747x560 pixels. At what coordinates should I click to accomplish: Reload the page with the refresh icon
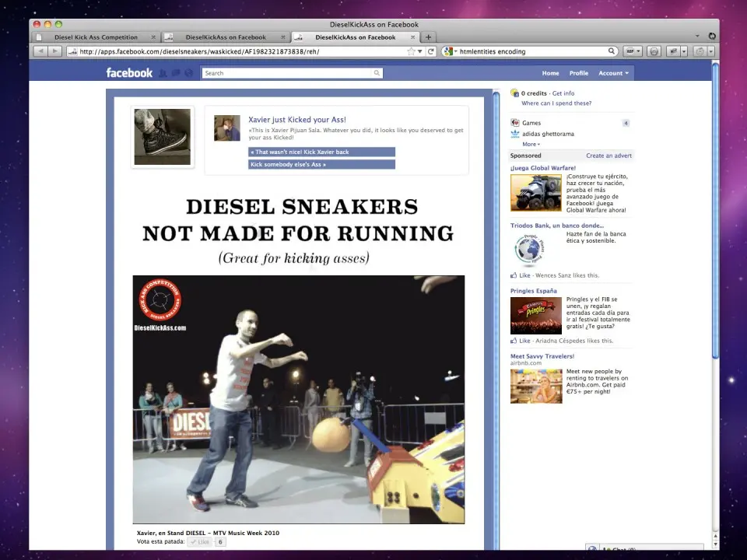430,51
